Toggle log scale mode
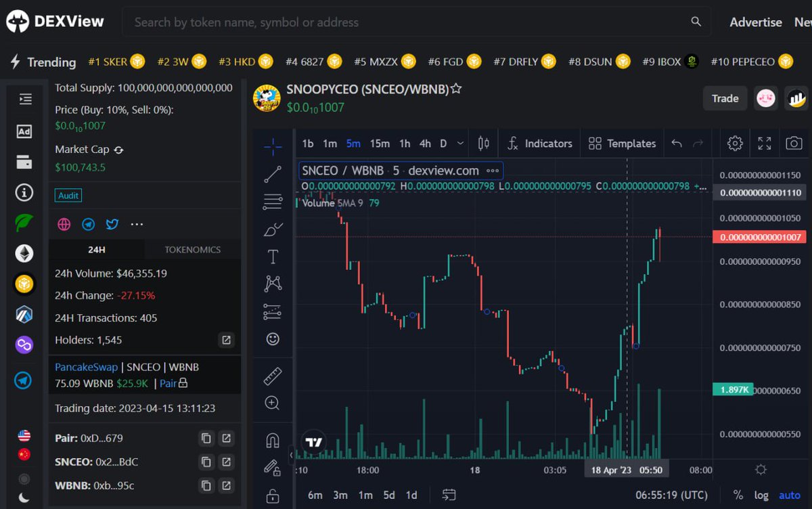This screenshot has height=509, width=812. pos(761,495)
